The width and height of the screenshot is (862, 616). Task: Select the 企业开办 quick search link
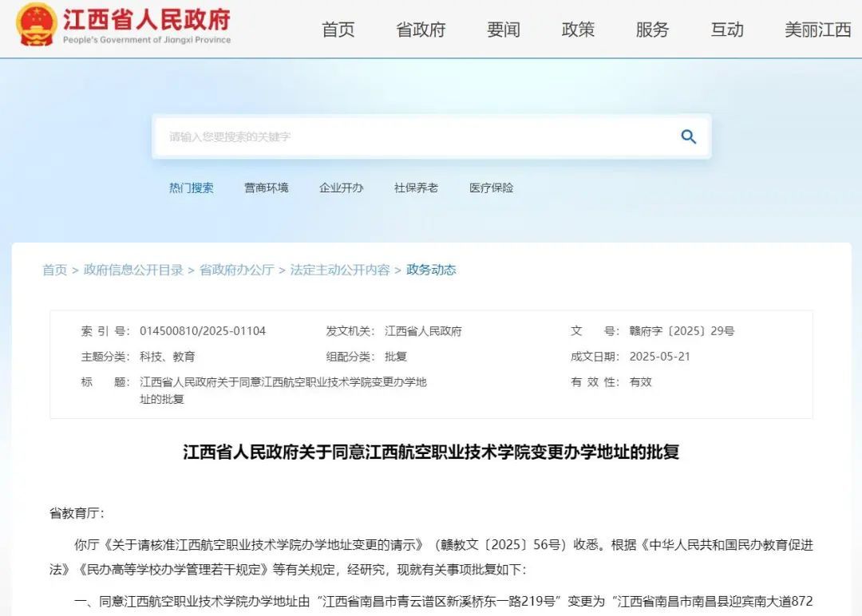(341, 188)
